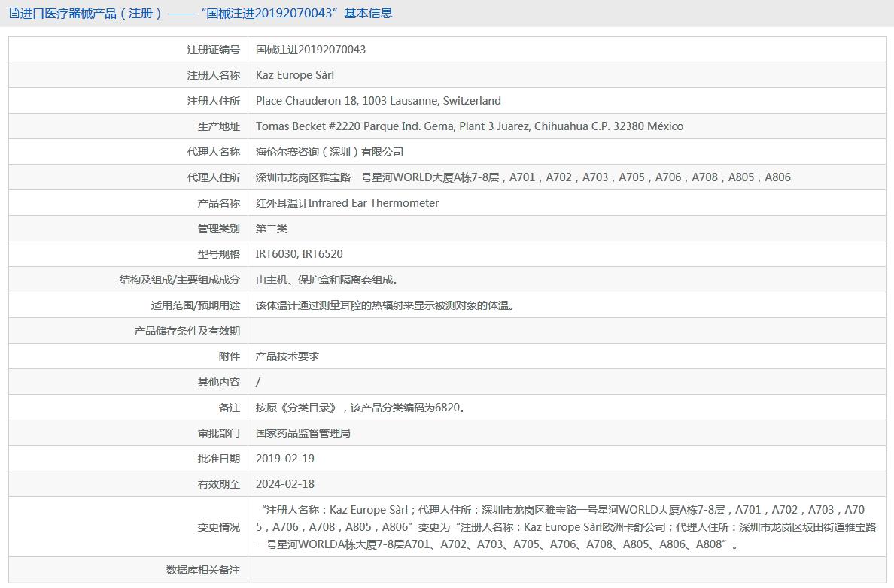Click the 注册证编号 label cell
The image size is (894, 588).
pyautogui.click(x=213, y=50)
